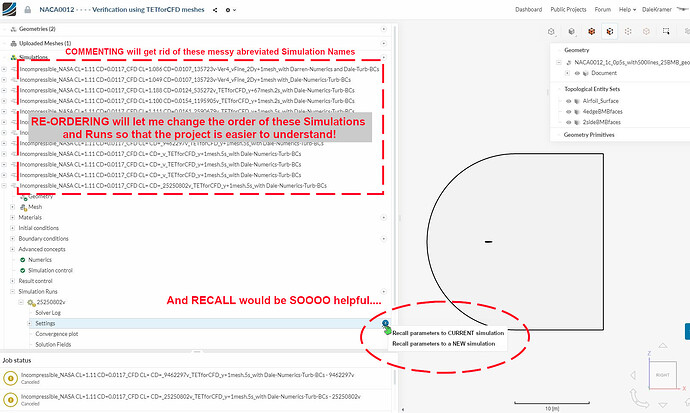
Task: Open the render mode cube tool
Action: (x=572, y=31)
